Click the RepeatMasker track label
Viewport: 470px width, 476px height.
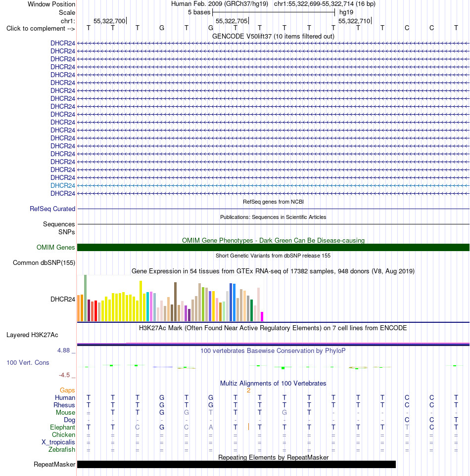point(54,465)
